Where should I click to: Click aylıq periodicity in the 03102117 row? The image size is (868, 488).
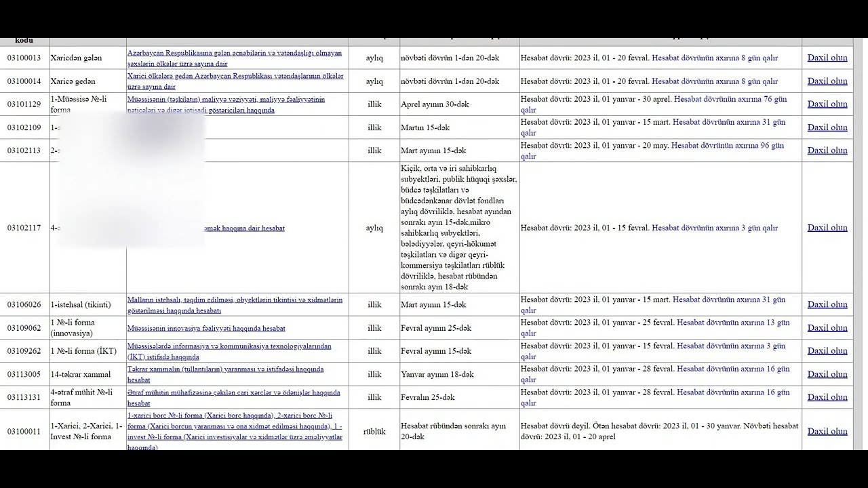(374, 228)
